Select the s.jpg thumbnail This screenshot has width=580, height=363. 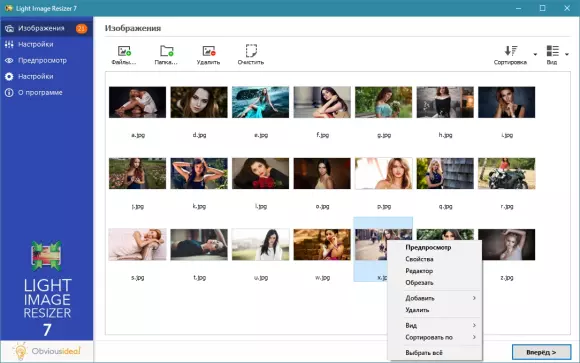(x=137, y=245)
